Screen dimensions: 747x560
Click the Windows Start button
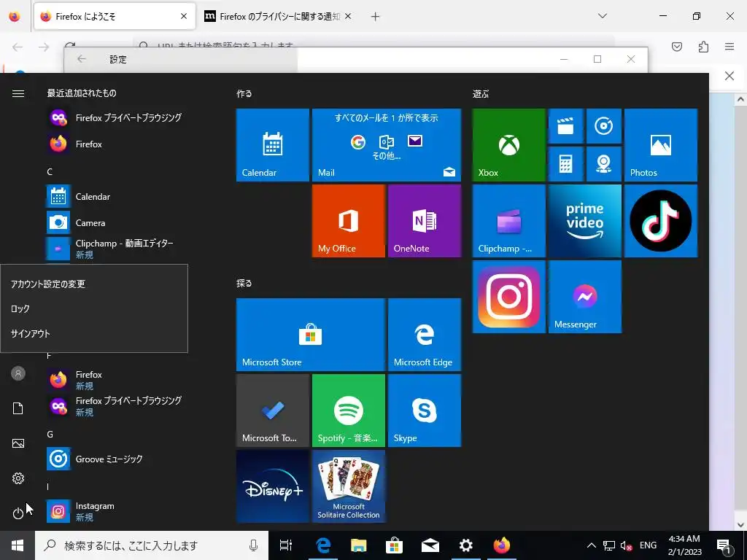coord(18,545)
